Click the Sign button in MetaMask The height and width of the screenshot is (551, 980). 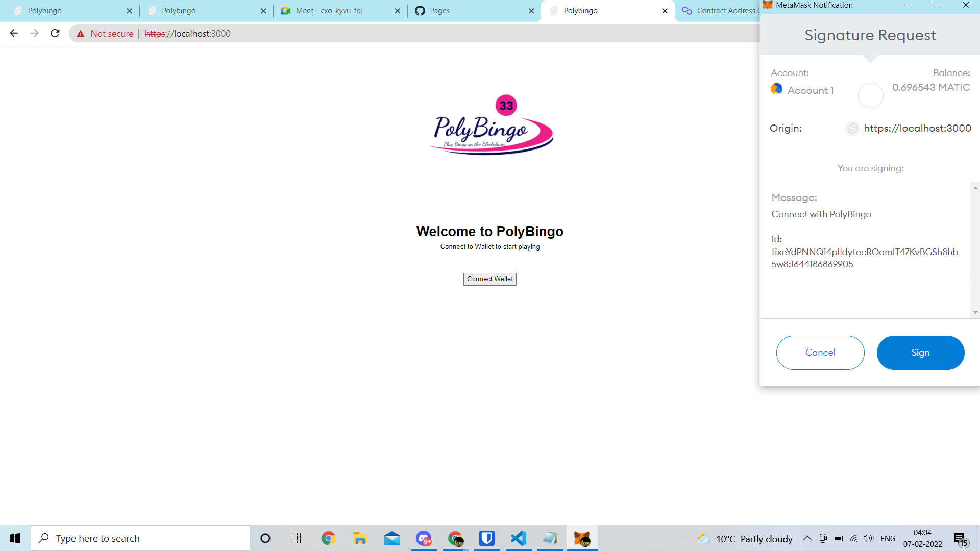coord(920,353)
